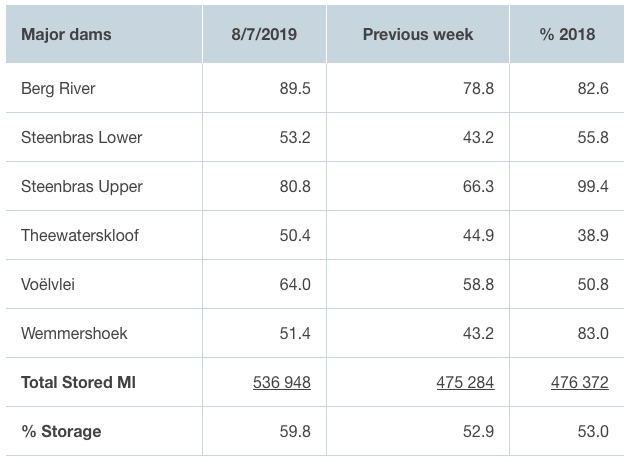Select the Steenbras Upper row label

point(81,187)
